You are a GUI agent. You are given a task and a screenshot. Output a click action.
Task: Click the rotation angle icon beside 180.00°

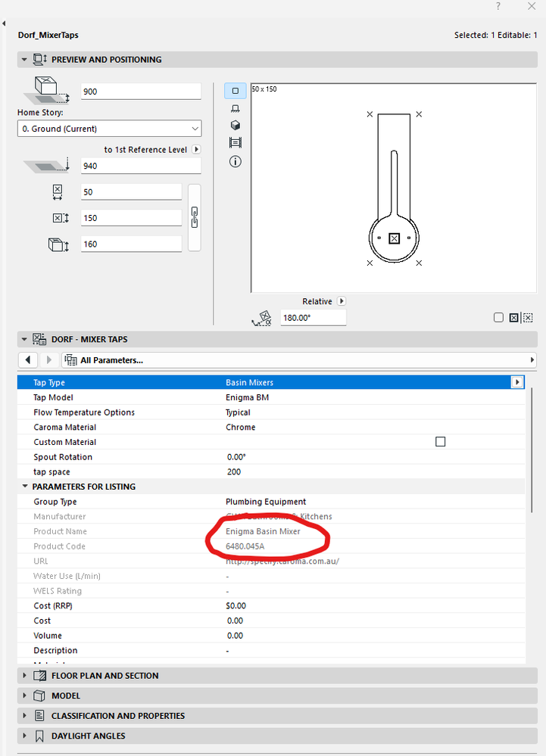point(262,318)
